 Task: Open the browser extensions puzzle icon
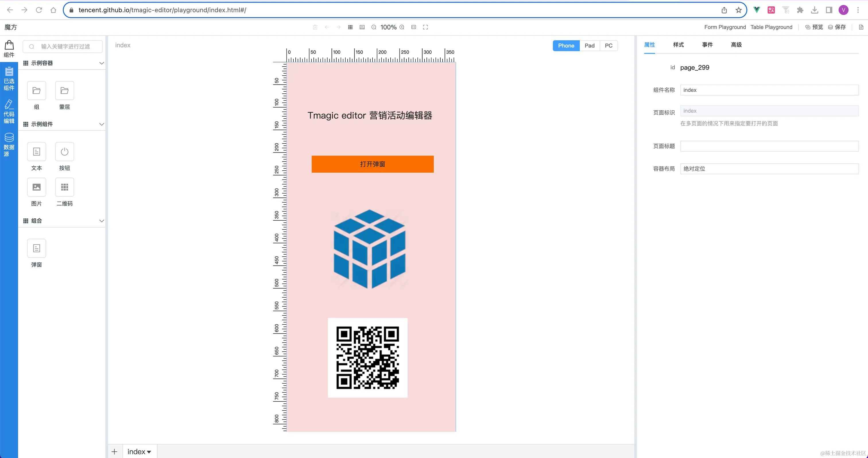point(800,10)
